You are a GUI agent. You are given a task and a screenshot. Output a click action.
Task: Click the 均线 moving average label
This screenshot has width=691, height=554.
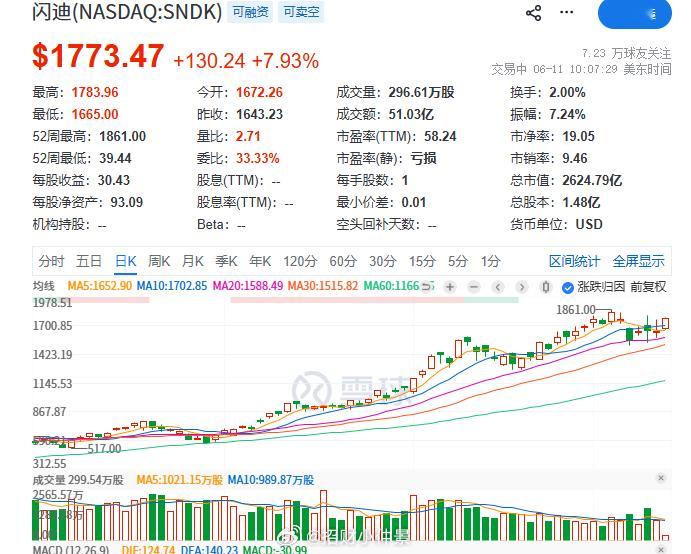tap(44, 286)
